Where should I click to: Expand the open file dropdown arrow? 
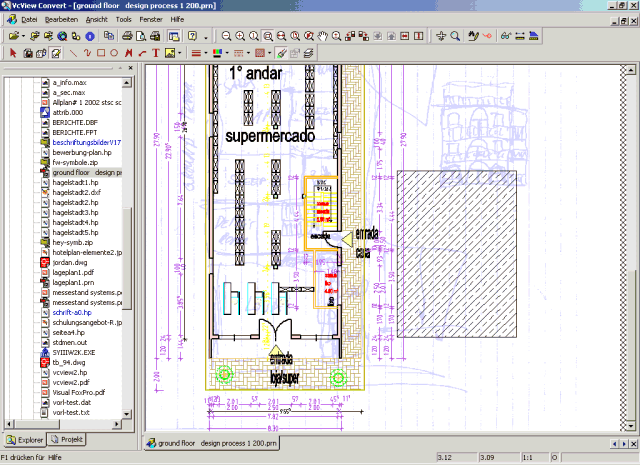click(x=22, y=36)
